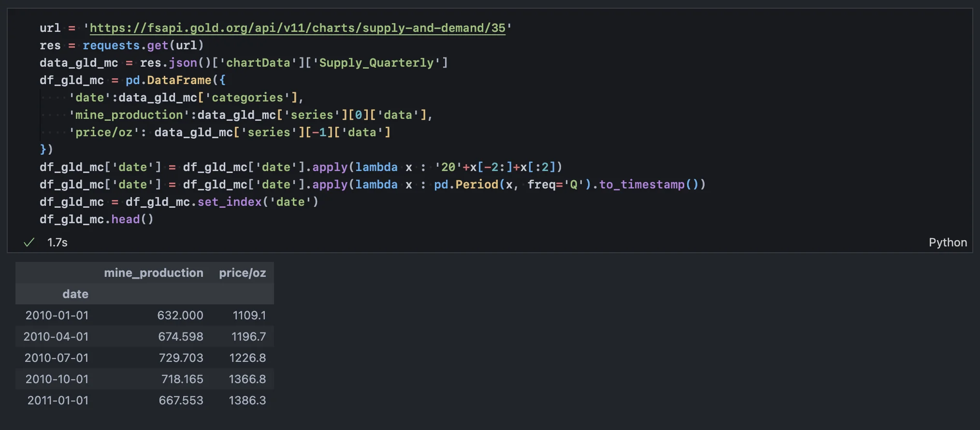Select the 2010-07-01 row label
The width and height of the screenshot is (980, 430).
click(x=57, y=358)
